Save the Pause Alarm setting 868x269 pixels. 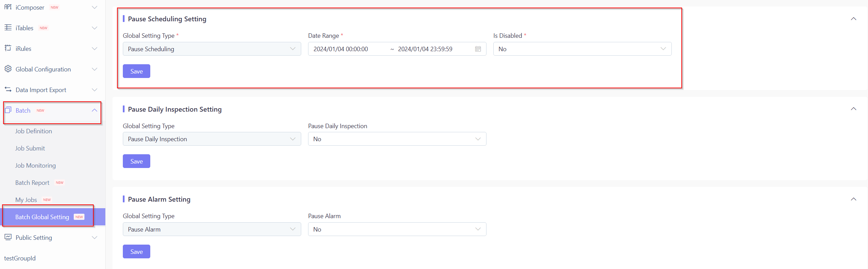coord(136,252)
